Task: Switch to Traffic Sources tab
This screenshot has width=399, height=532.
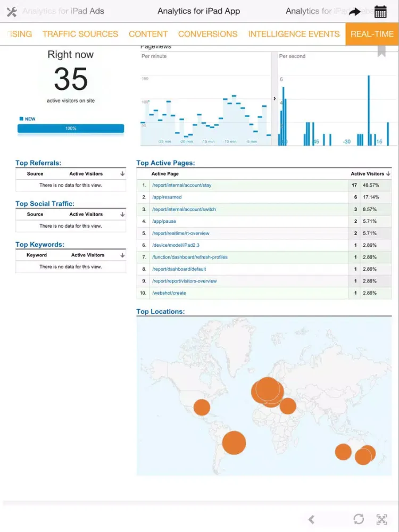Action: point(80,34)
